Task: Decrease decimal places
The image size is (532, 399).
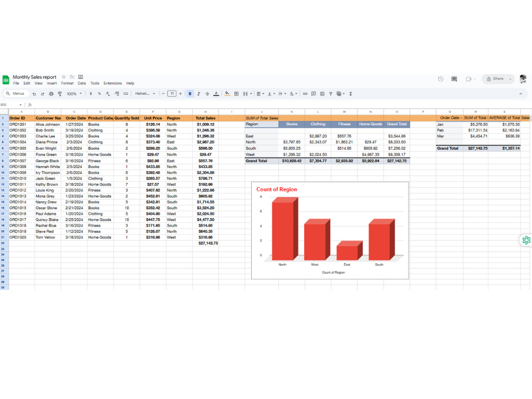Action: coord(108,94)
